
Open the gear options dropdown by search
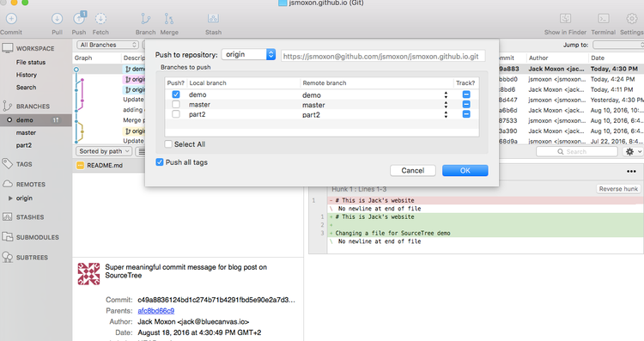633,151
